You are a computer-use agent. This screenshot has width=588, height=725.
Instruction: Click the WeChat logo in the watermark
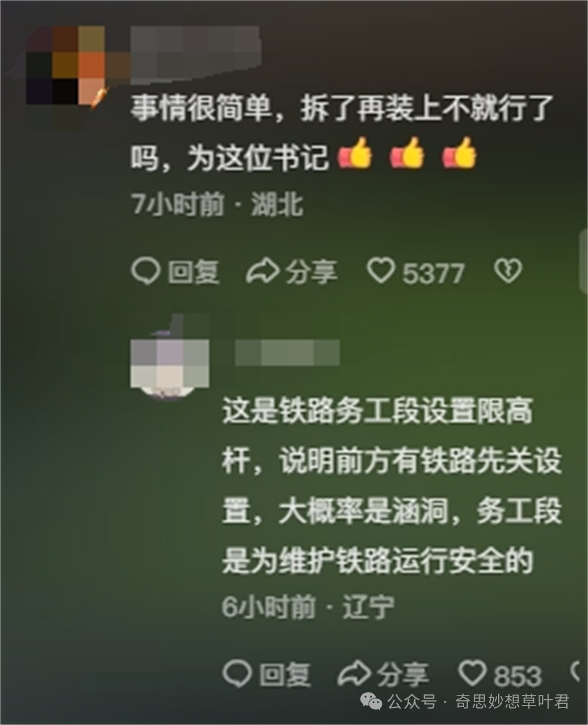(371, 701)
